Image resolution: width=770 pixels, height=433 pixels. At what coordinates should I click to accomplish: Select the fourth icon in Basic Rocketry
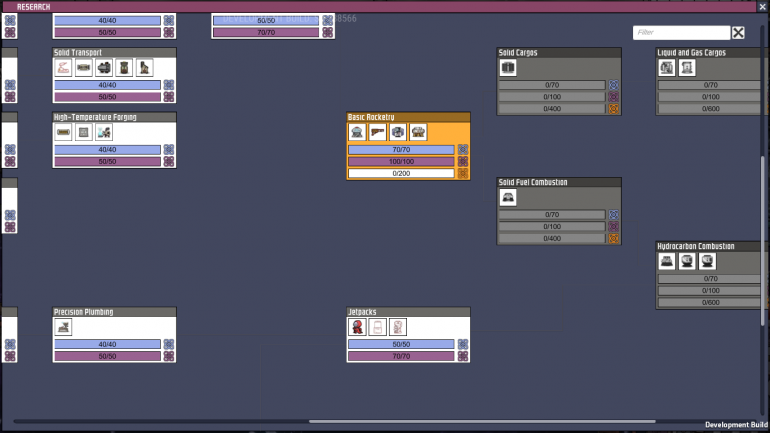click(418, 132)
